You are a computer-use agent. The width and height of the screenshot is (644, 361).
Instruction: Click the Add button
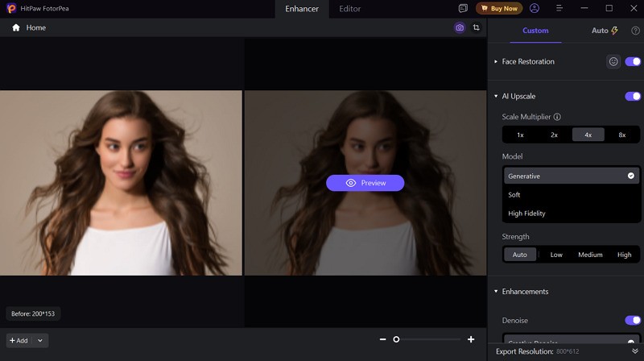click(x=19, y=340)
